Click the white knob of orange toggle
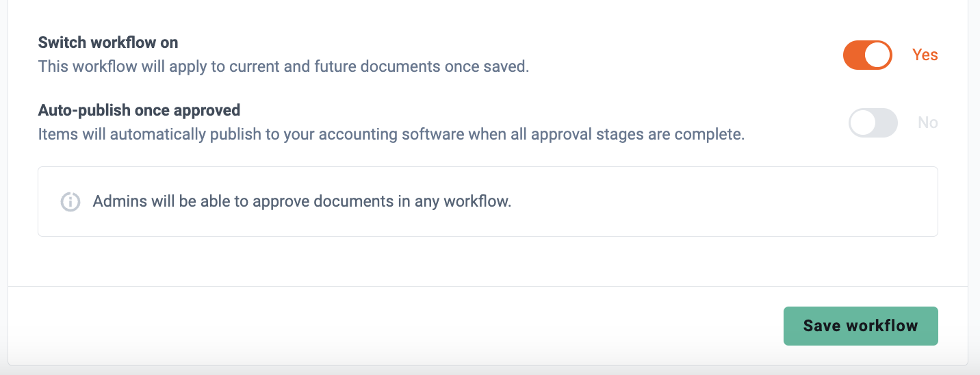Screen dimensions: 980x375 [877, 55]
